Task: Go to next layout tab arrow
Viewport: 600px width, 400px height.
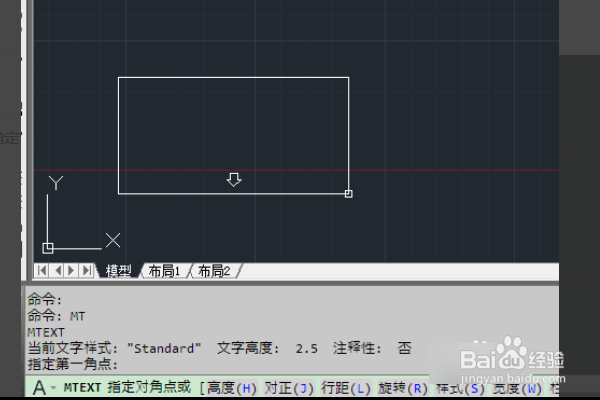Action: tap(71, 271)
